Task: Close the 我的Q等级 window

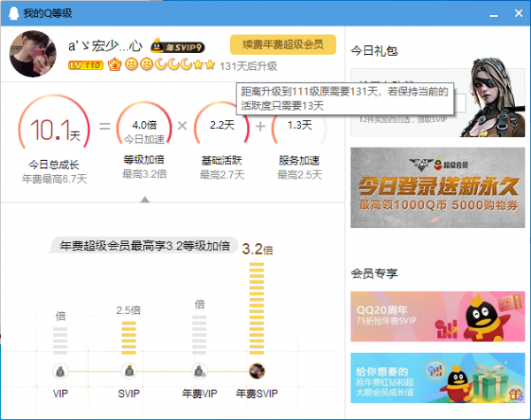Action: pos(519,13)
